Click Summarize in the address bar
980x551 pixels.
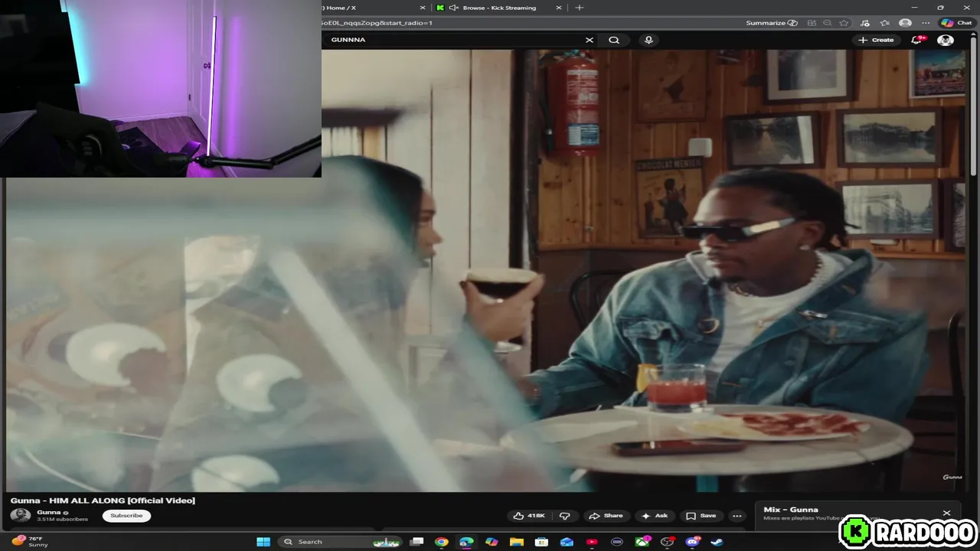772,23
